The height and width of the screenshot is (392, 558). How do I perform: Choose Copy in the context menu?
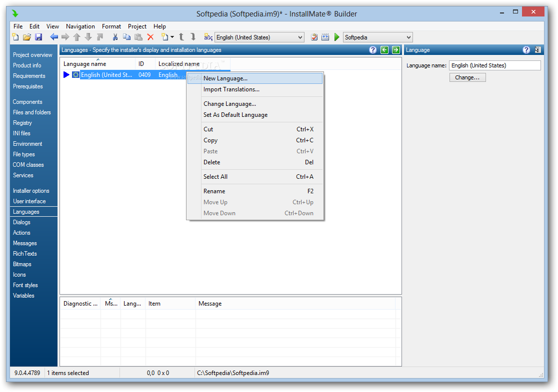point(255,140)
